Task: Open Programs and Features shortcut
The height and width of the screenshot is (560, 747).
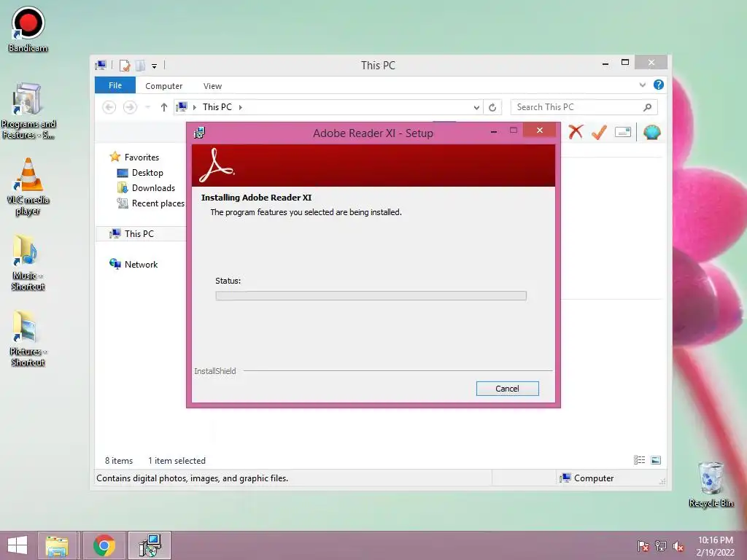Action: [x=28, y=111]
